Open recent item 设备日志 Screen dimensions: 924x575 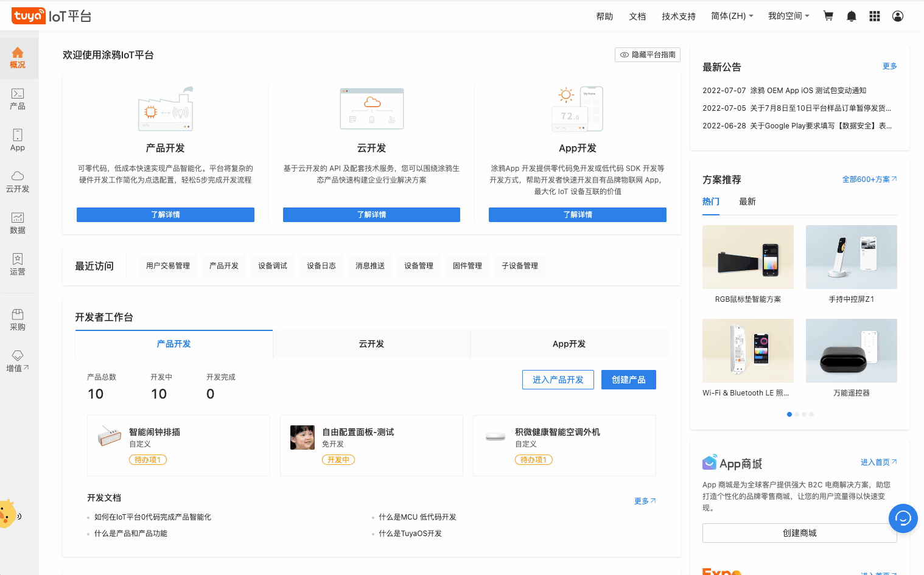321,266
